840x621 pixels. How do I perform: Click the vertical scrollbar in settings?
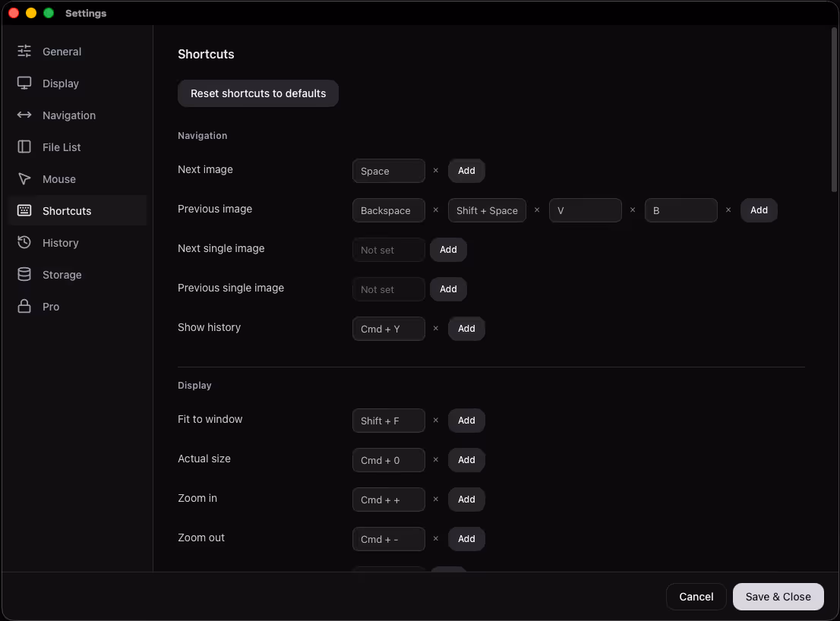834,110
